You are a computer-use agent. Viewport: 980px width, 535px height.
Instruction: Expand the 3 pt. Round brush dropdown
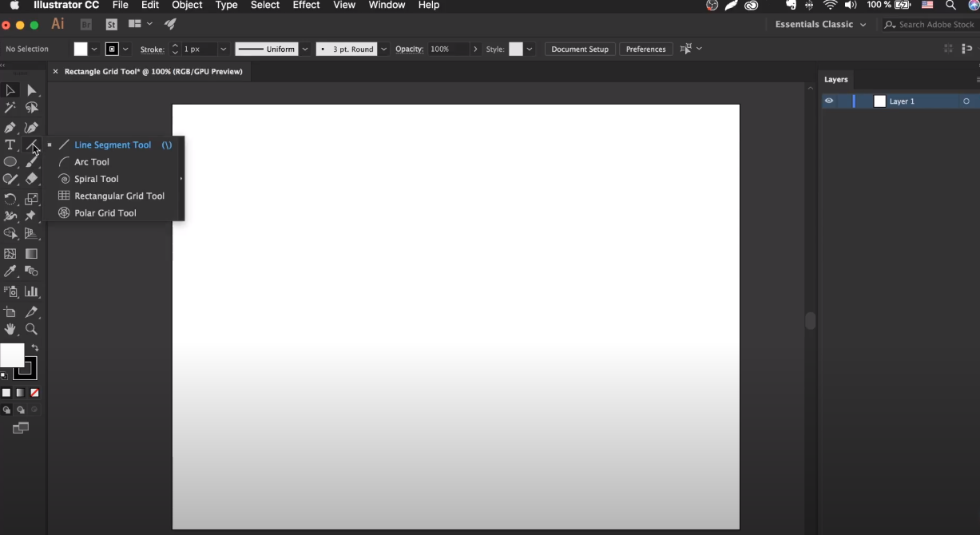tap(384, 50)
